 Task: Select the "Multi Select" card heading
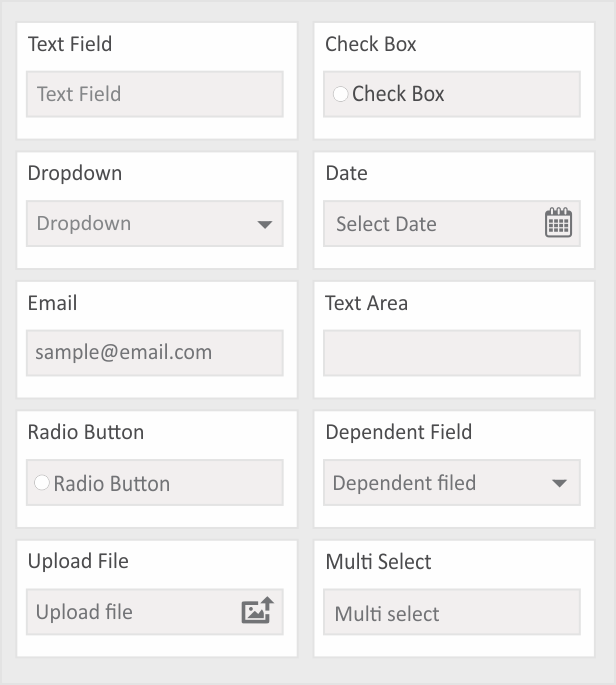pyautogui.click(x=379, y=562)
